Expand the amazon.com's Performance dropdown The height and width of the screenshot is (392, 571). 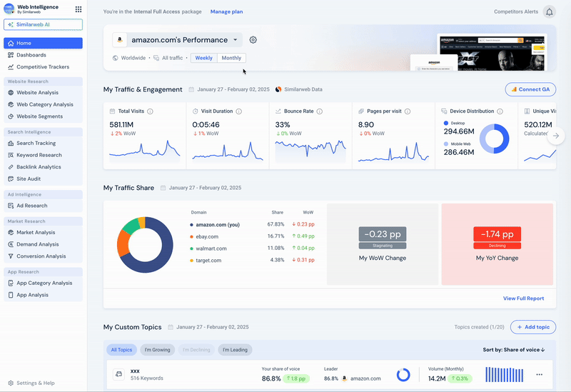tap(236, 40)
